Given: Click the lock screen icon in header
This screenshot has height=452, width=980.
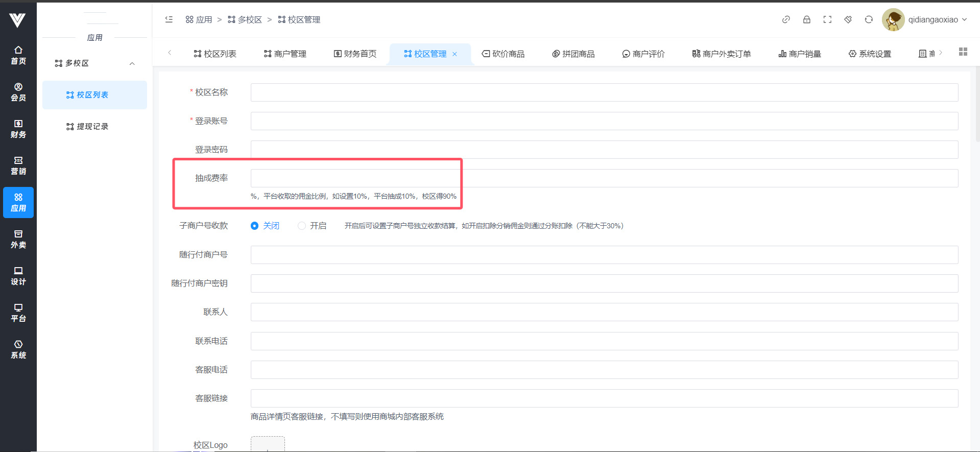Looking at the screenshot, I should [x=806, y=19].
